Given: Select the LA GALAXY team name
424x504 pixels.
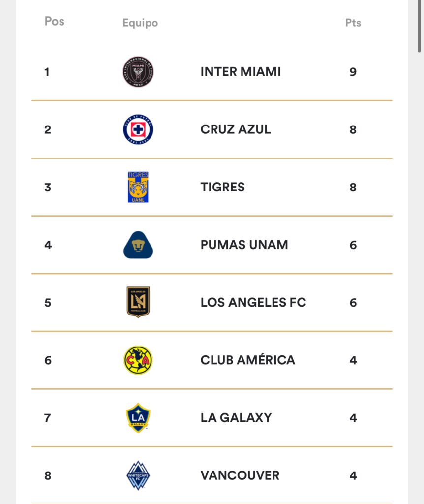Looking at the screenshot, I should click(236, 418).
